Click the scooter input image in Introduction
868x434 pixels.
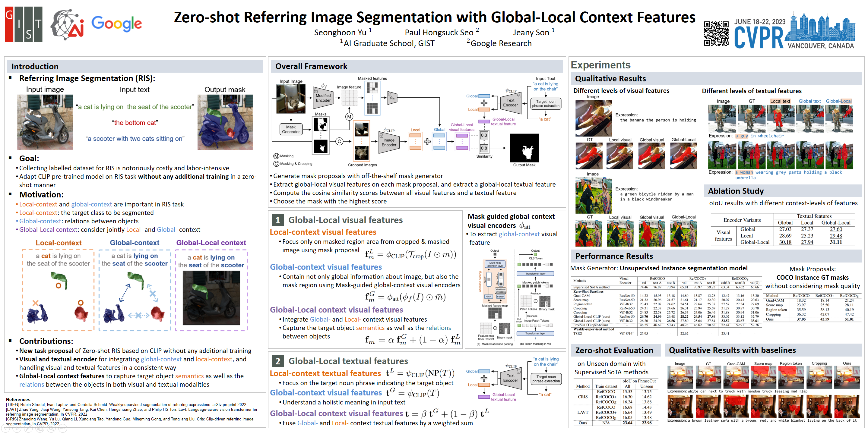tap(45, 122)
